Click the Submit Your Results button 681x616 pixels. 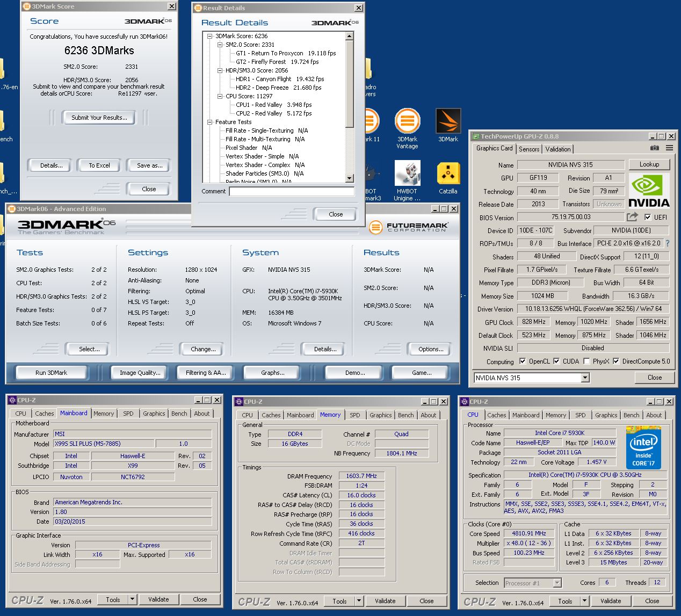pyautogui.click(x=99, y=118)
